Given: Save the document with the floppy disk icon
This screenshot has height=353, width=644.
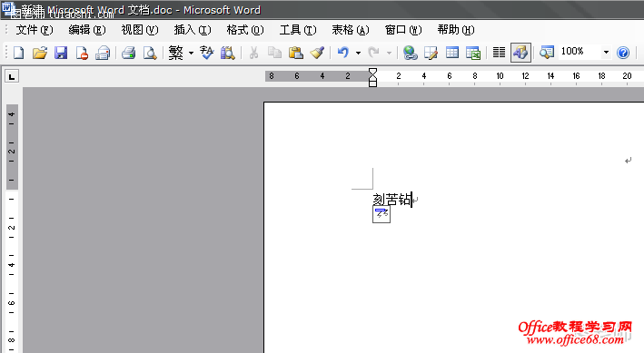Looking at the screenshot, I should (61, 53).
